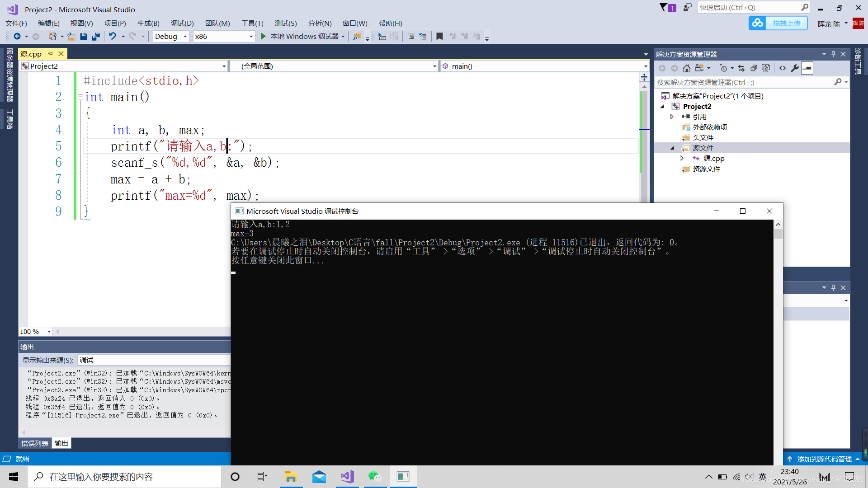Click the Save All files icon
The height and width of the screenshot is (488, 868).
95,36
